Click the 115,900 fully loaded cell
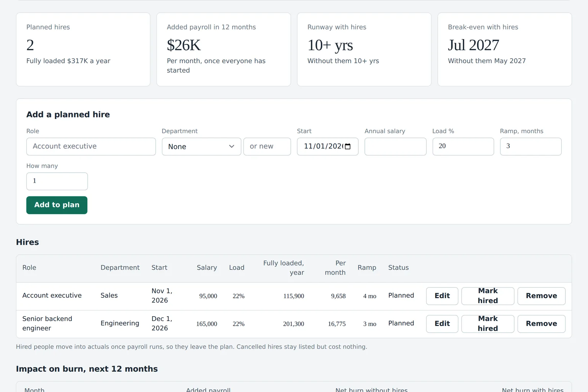 coord(294,296)
